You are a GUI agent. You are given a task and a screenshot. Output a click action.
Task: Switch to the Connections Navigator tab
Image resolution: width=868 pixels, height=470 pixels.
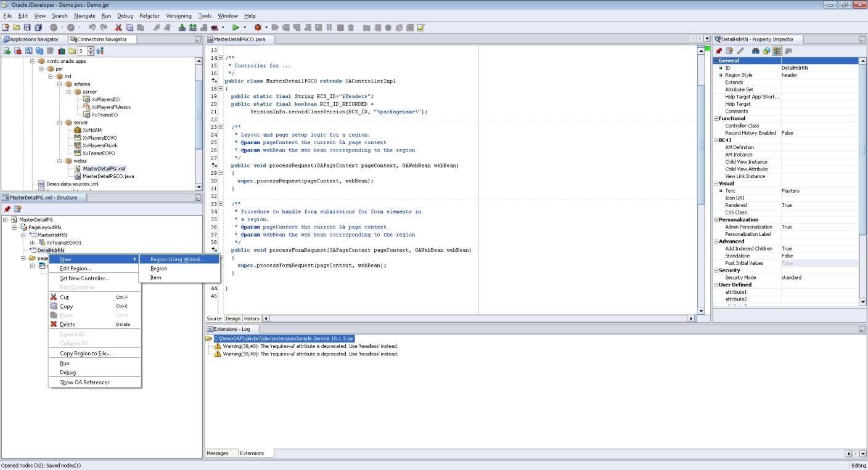[x=102, y=39]
